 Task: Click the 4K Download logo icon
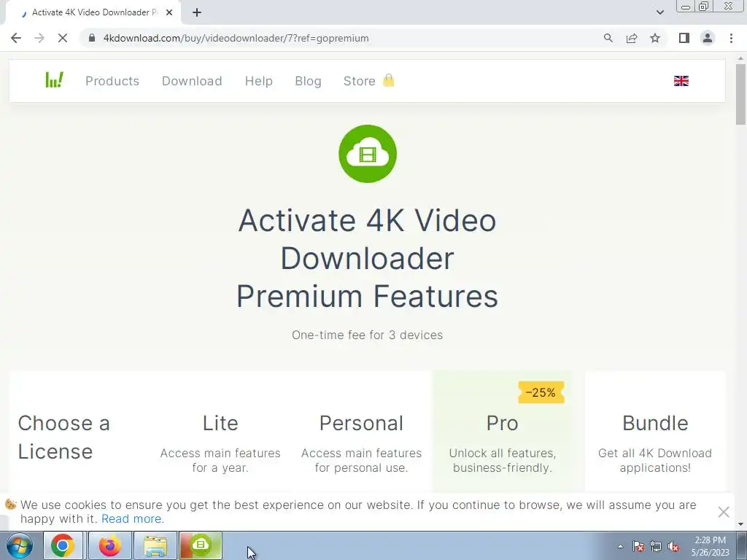click(x=54, y=80)
